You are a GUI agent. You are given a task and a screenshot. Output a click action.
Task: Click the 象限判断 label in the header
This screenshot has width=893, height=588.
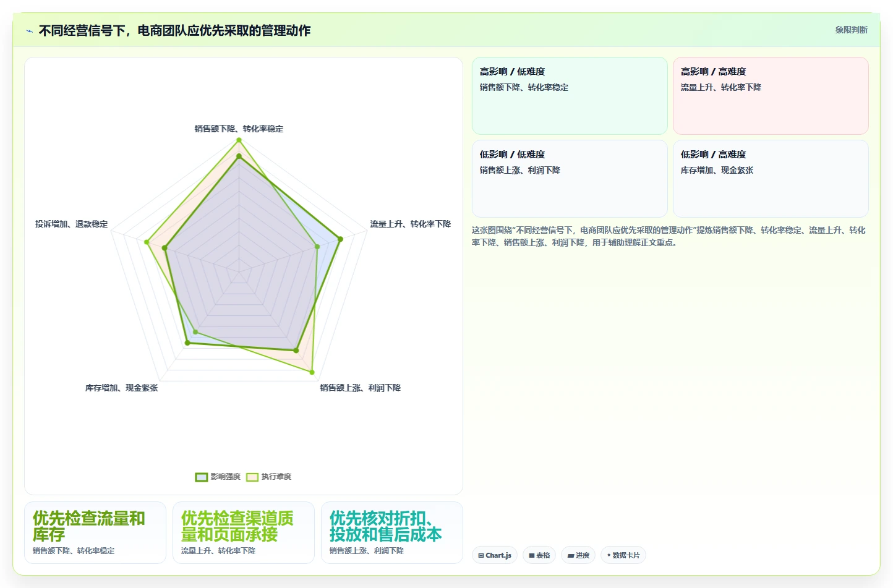(851, 30)
